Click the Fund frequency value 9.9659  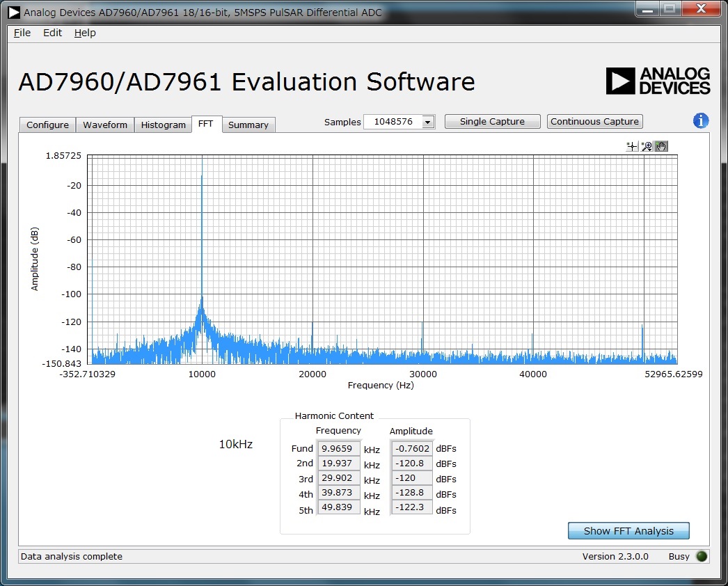(x=338, y=449)
